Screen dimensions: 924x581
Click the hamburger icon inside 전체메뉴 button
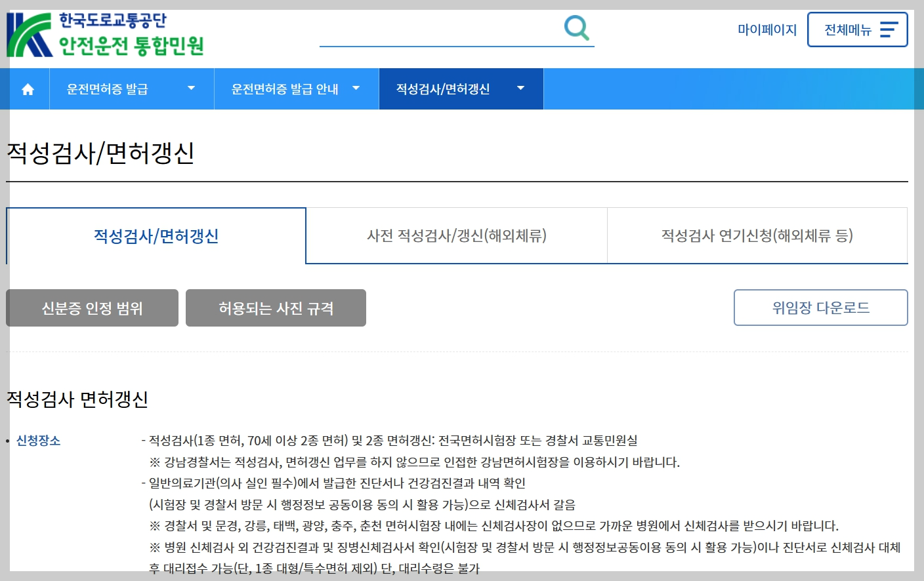pyautogui.click(x=889, y=29)
